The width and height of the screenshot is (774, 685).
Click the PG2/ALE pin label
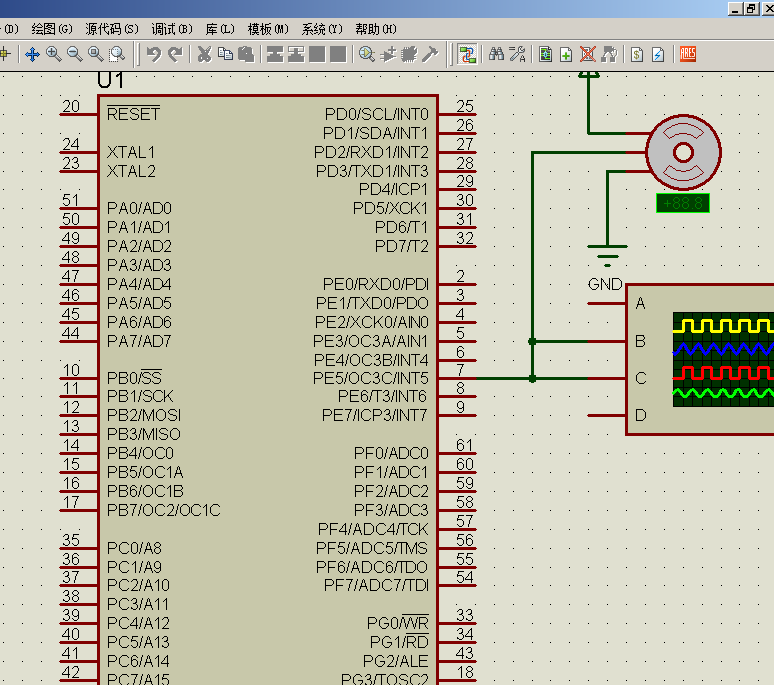396,661
